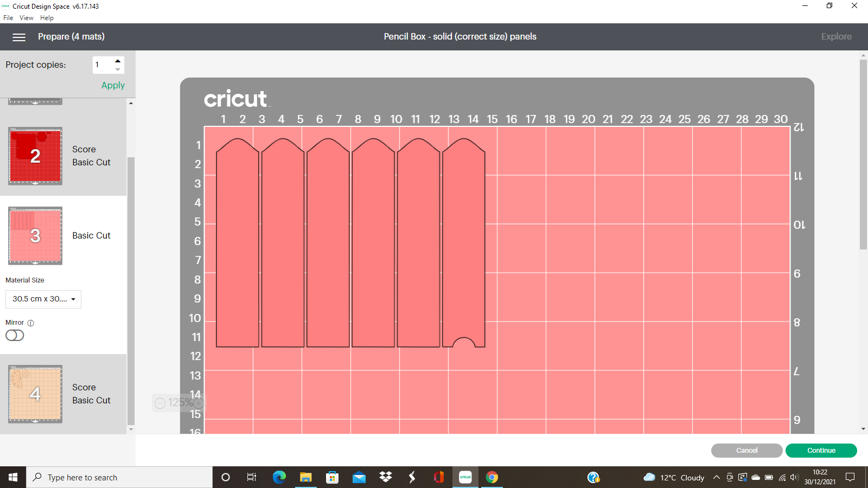Open Microsoft Edge from the taskbar
868x488 pixels.
(279, 477)
